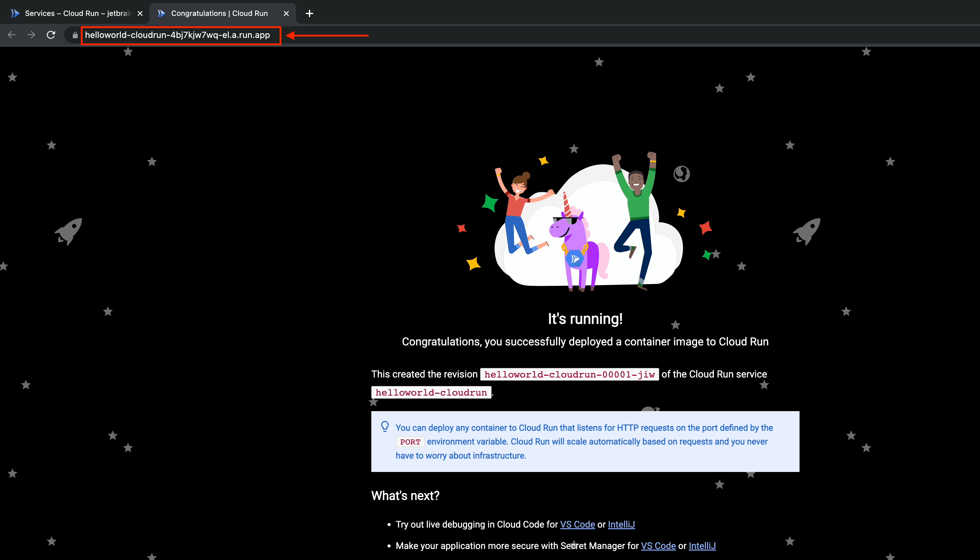Click the It's running! heading
Screen dimensions: 980x560
tap(585, 319)
